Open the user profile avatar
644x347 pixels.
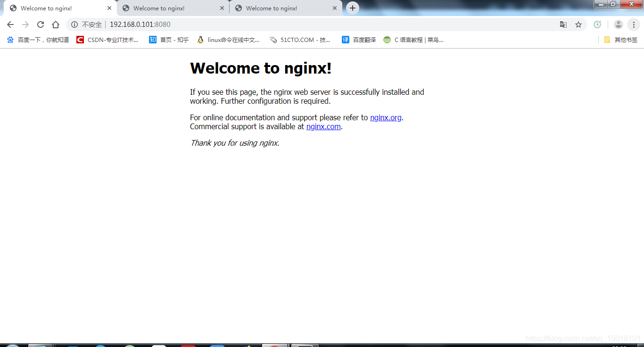(619, 25)
